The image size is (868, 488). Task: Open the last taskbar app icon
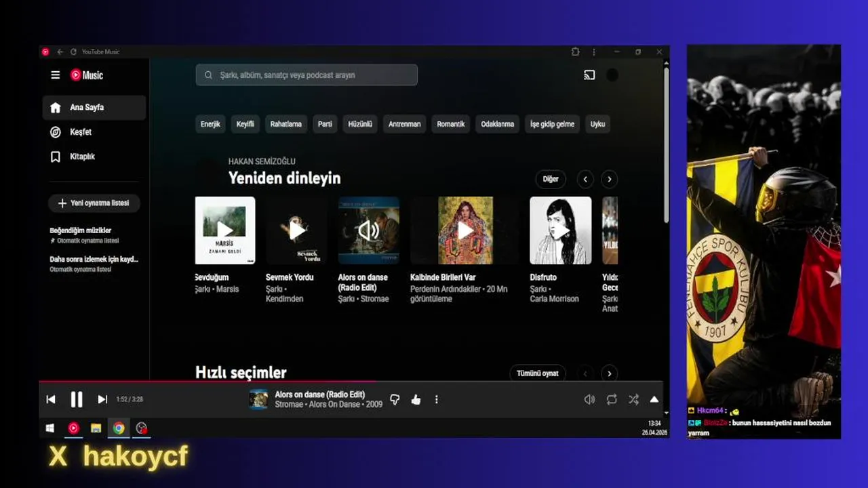(141, 428)
